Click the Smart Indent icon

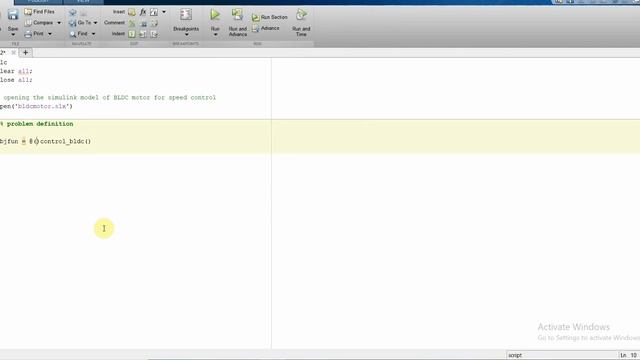[132, 34]
